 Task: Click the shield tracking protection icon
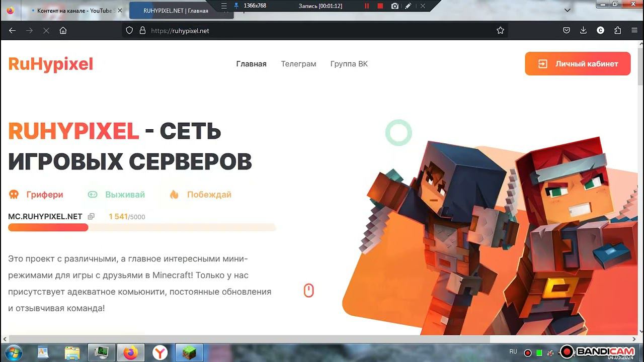[129, 31]
